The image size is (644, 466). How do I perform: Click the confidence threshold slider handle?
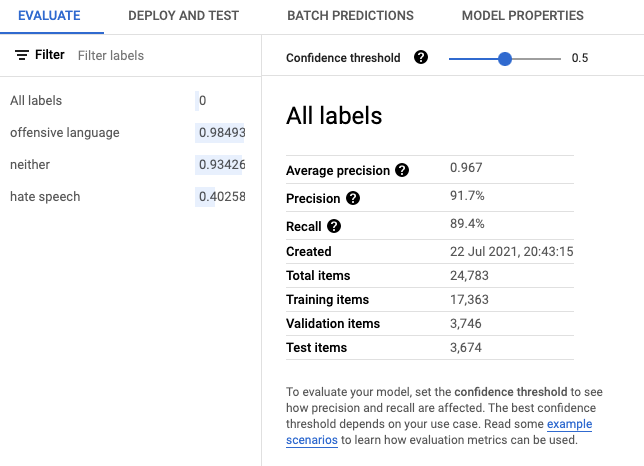click(x=505, y=59)
